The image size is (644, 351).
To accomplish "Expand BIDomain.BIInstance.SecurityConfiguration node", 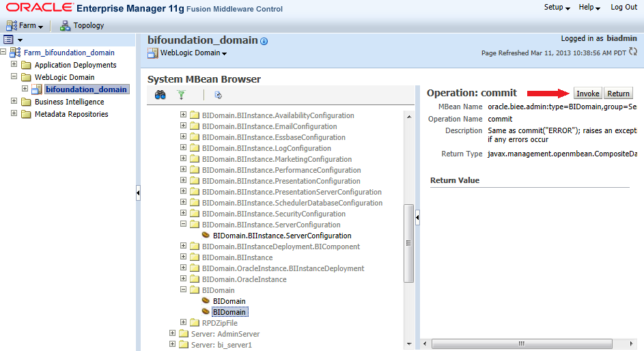I will pyautogui.click(x=183, y=213).
